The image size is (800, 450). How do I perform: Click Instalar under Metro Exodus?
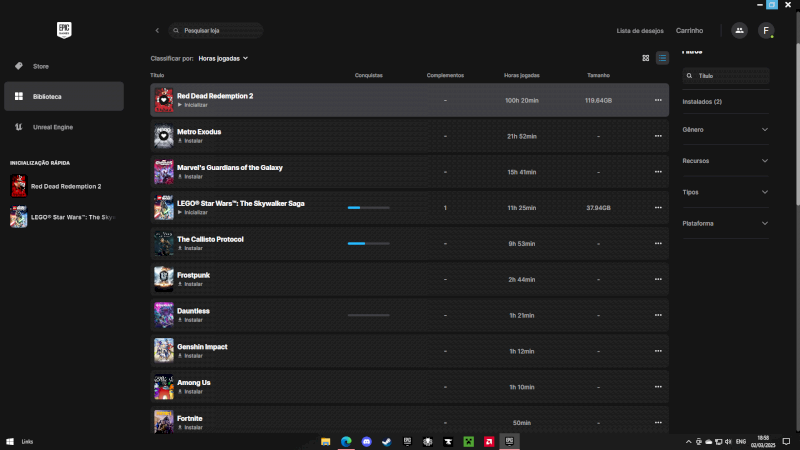tap(190, 141)
